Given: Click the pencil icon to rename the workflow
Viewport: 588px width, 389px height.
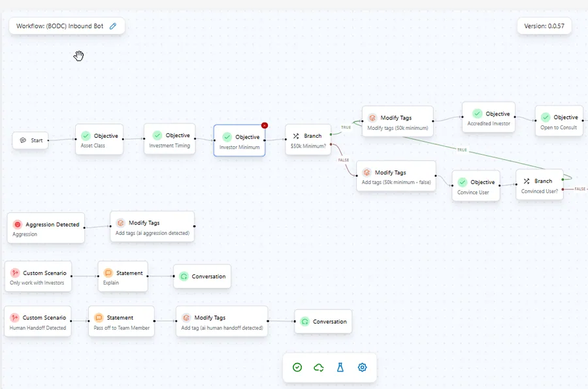Looking at the screenshot, I should 113,26.
